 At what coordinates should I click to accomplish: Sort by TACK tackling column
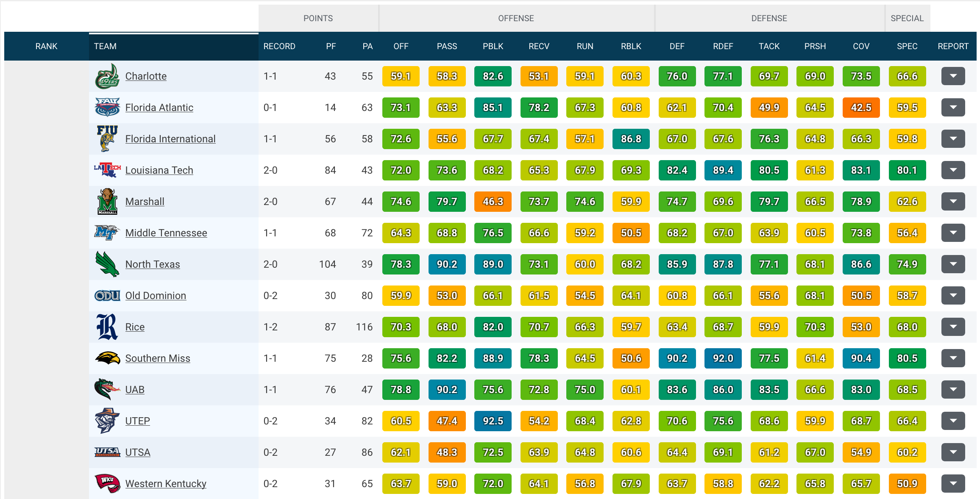(x=769, y=46)
